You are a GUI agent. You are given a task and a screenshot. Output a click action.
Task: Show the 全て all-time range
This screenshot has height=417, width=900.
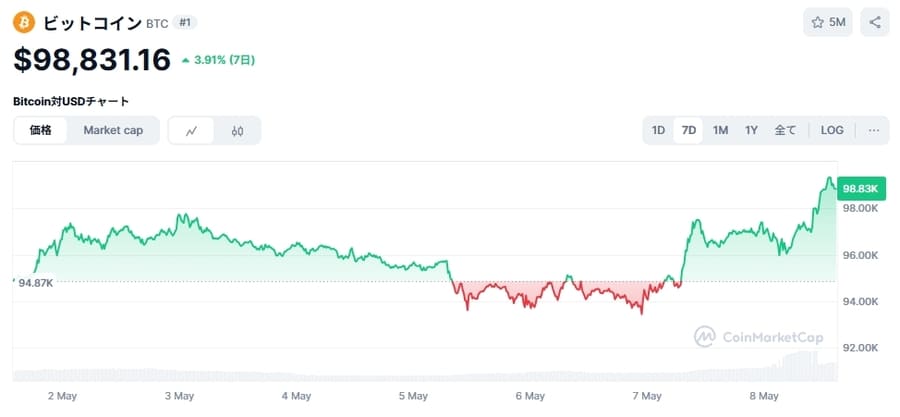(x=785, y=130)
